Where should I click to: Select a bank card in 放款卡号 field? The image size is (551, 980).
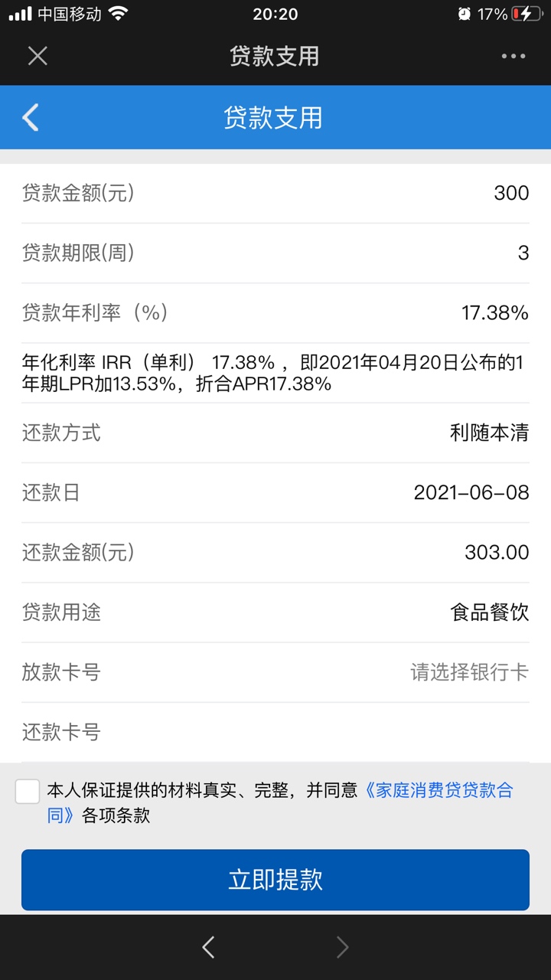point(275,672)
